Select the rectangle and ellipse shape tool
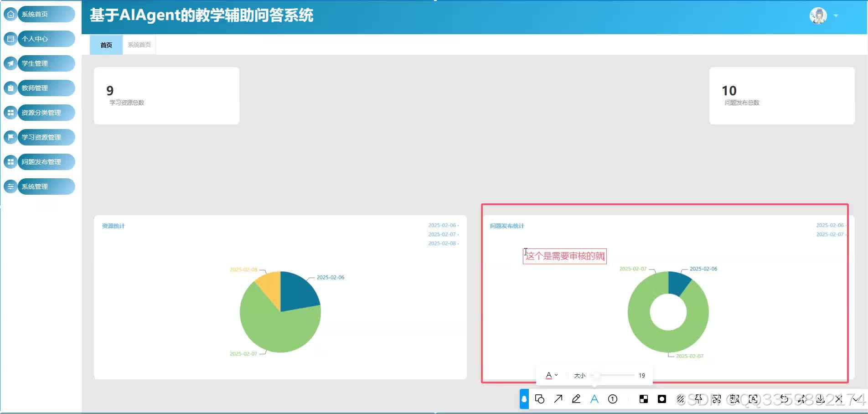Image resolution: width=868 pixels, height=414 pixels. click(x=540, y=399)
